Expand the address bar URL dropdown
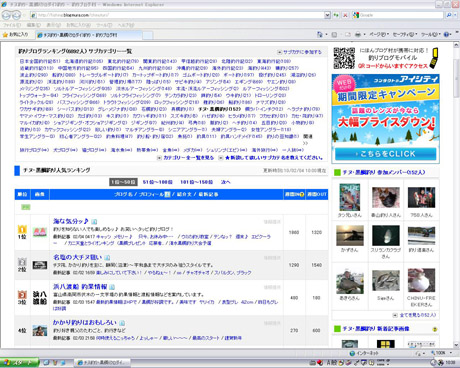460x368 pixels. tap(327, 15)
